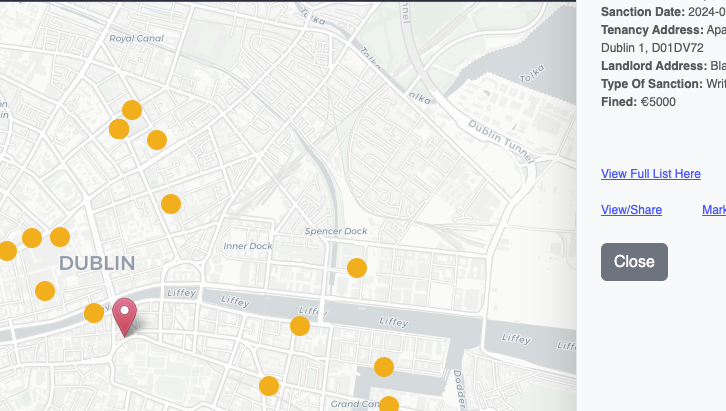Viewport: 726px width, 411px height.
Task: Click the DUBLIN city label on map
Action: click(97, 263)
